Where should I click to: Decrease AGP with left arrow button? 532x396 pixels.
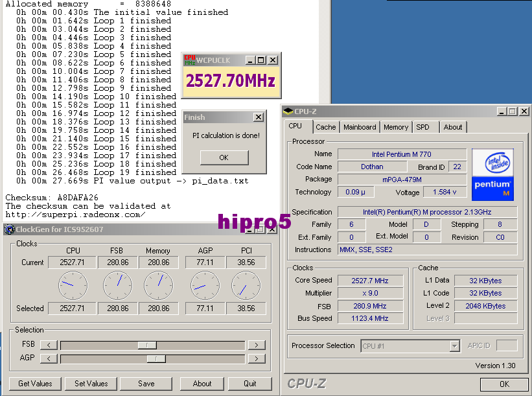49,358
